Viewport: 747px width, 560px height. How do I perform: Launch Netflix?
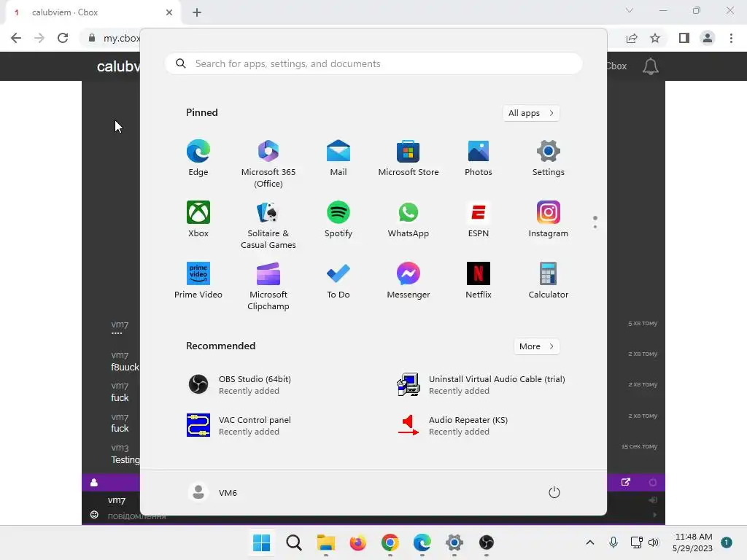click(x=479, y=281)
